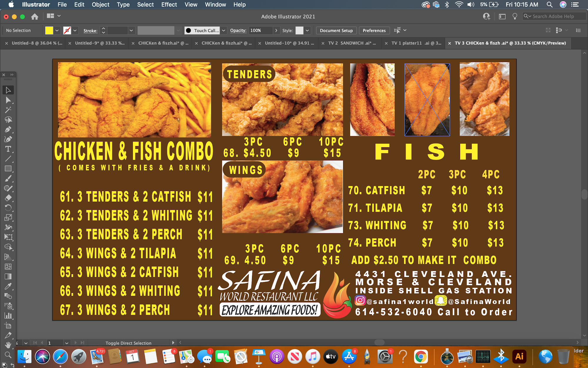Select the Direct Selection tool
This screenshot has height=368, width=588.
click(8, 100)
